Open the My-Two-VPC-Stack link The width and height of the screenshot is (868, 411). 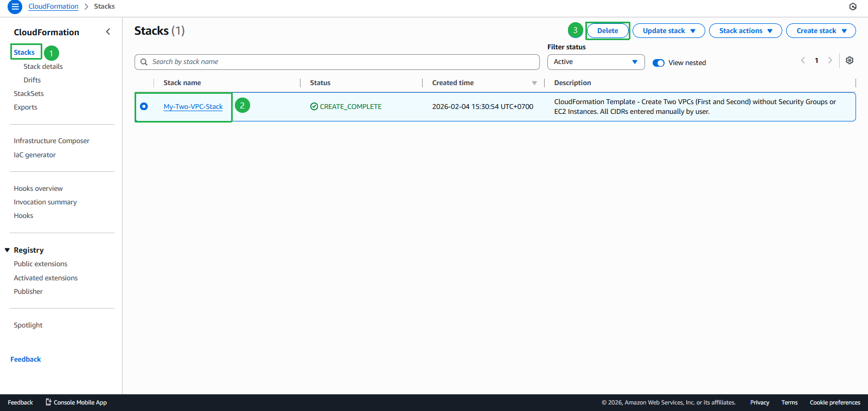tap(193, 107)
